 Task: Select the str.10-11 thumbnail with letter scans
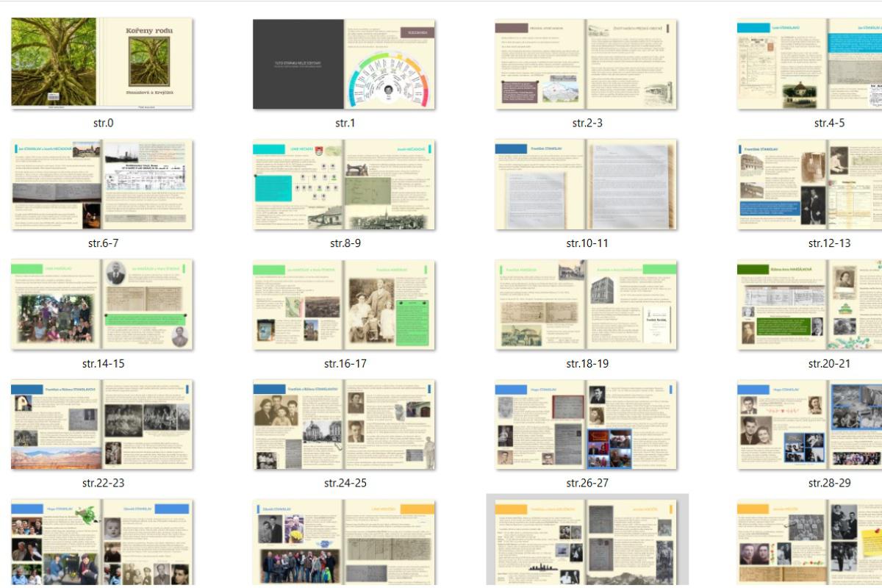point(586,184)
